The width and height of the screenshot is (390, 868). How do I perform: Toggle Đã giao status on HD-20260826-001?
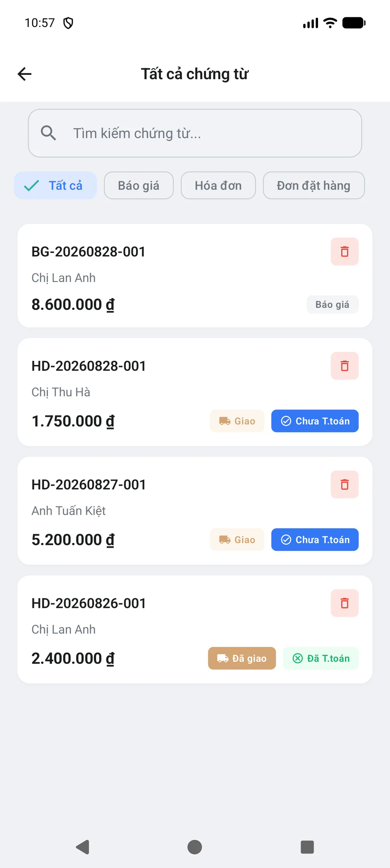pos(242,658)
